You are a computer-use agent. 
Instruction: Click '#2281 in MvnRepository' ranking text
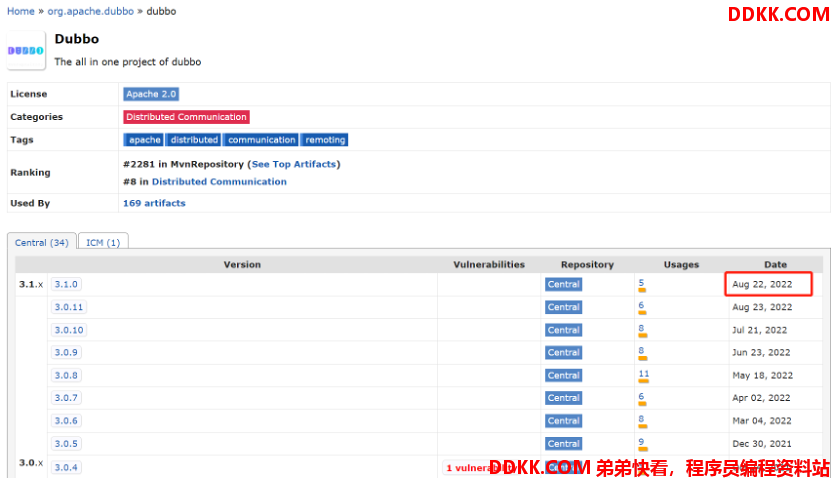(x=183, y=164)
